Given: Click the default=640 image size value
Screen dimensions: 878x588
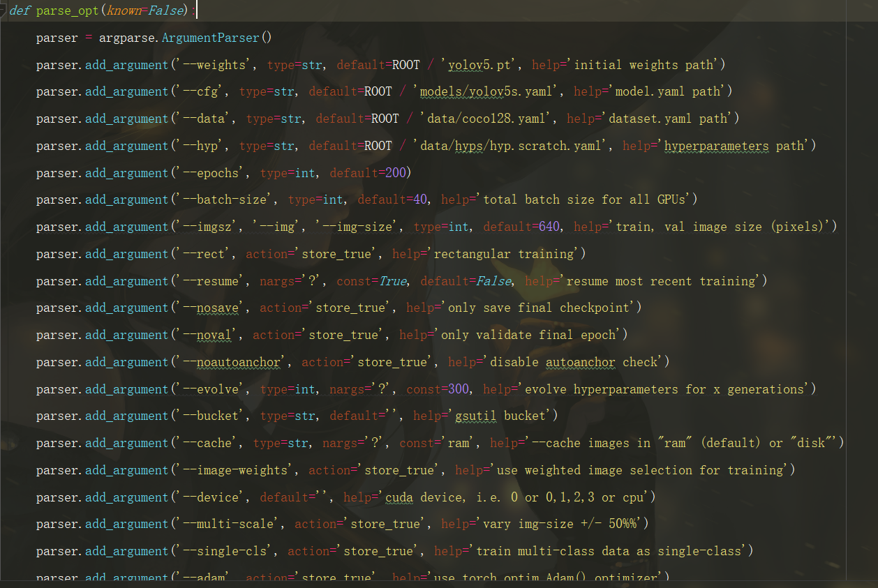Looking at the screenshot, I should [x=521, y=227].
